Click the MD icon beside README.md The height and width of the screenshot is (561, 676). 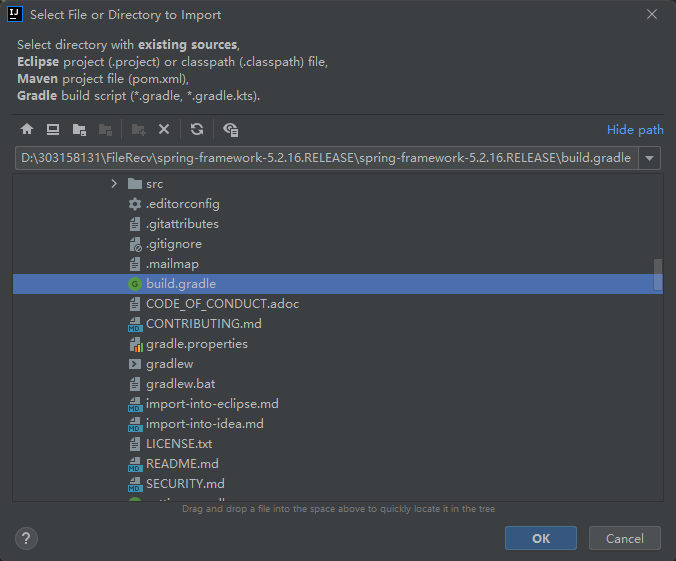tap(135, 464)
